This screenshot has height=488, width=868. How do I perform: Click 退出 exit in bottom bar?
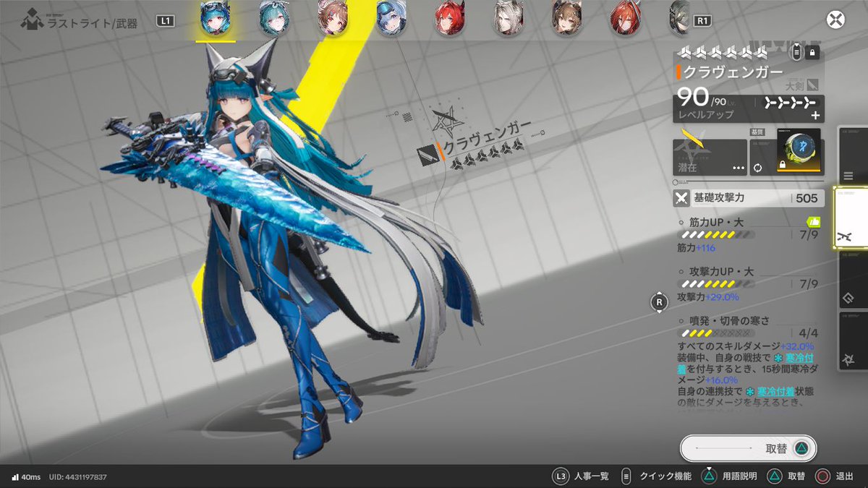tap(835, 476)
